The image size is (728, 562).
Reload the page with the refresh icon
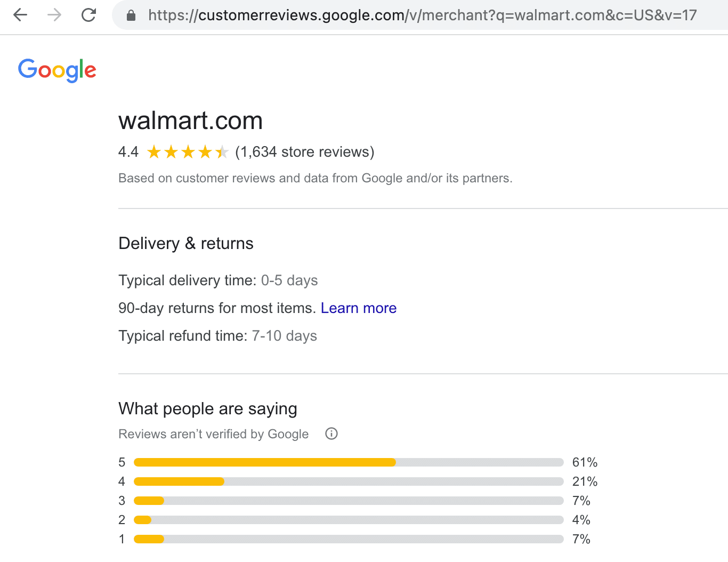(x=88, y=15)
